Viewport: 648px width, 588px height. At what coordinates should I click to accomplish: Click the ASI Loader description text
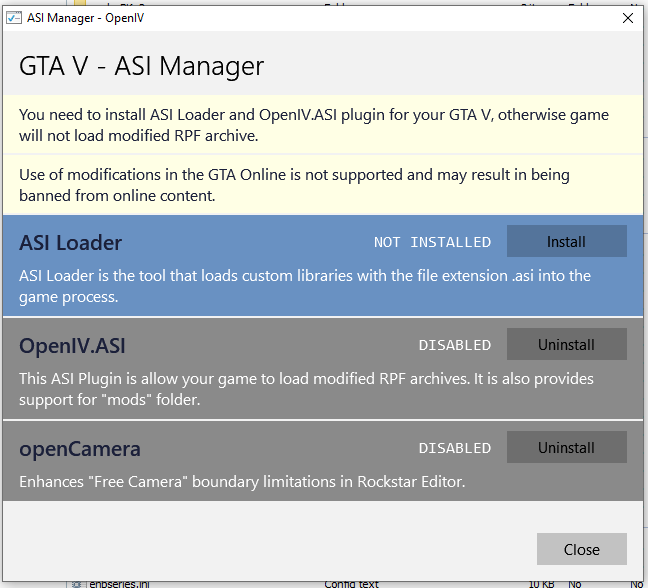tap(305, 285)
